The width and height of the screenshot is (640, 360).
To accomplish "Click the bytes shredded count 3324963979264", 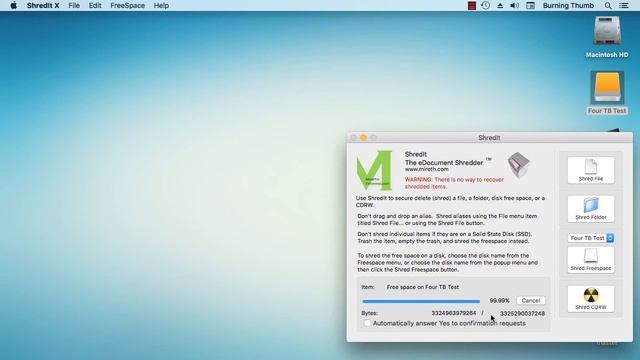I will click(x=453, y=313).
